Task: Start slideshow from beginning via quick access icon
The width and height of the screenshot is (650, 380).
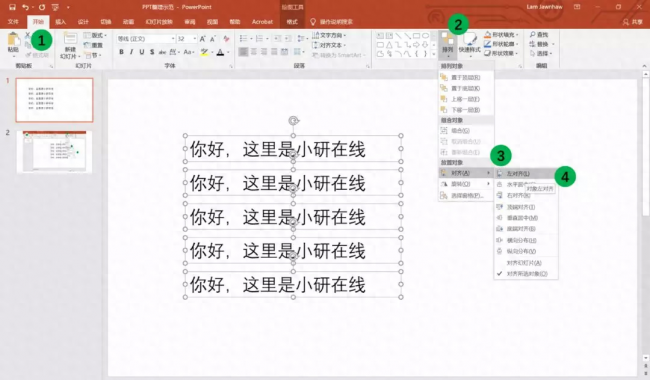Action: click(55, 7)
